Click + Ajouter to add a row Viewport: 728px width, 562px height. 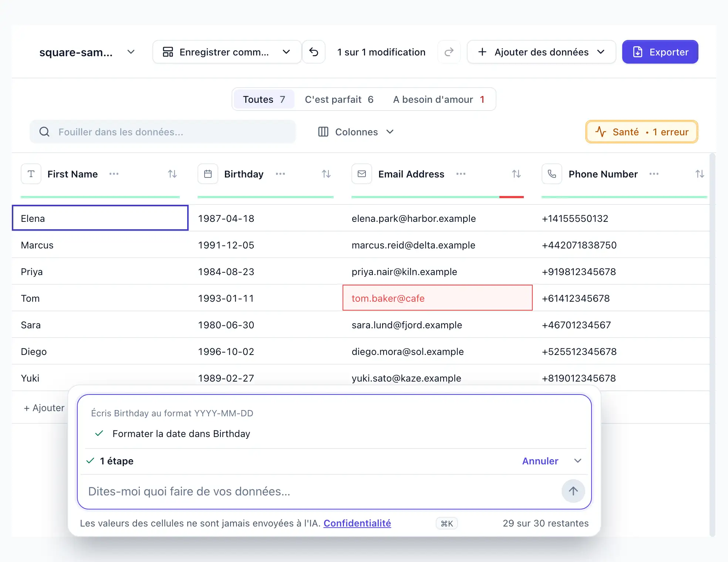(44, 408)
